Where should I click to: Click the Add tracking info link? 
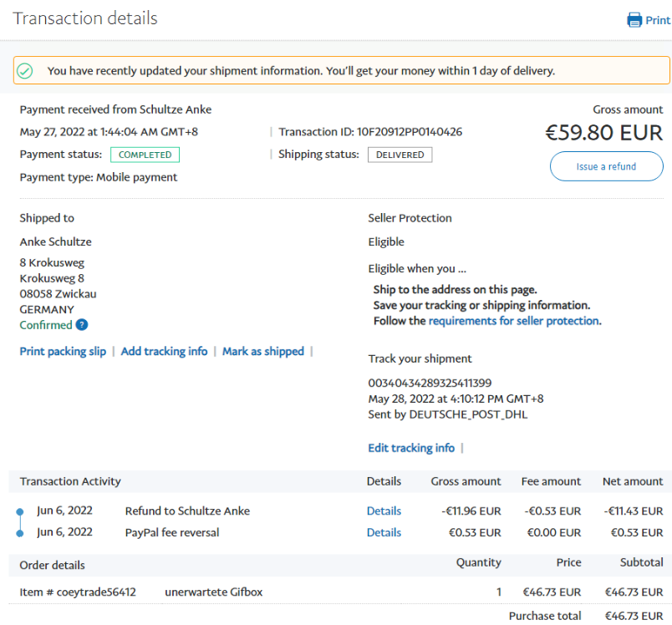164,352
